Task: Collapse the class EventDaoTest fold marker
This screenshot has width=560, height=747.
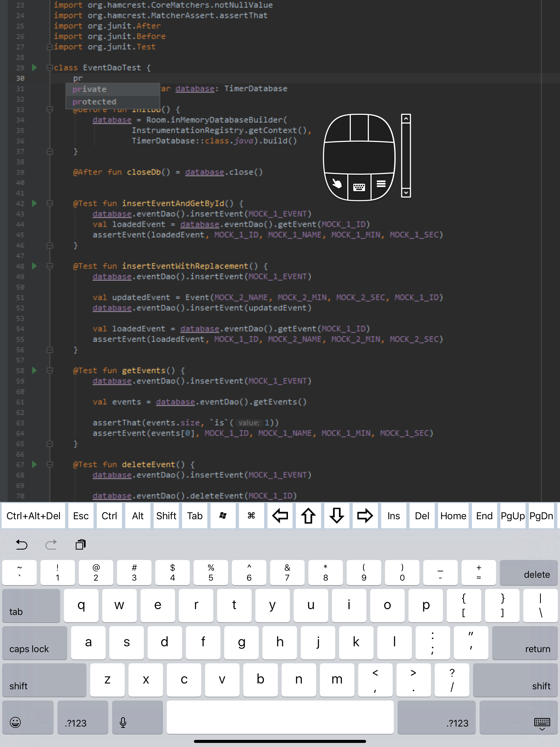Action: pos(50,68)
